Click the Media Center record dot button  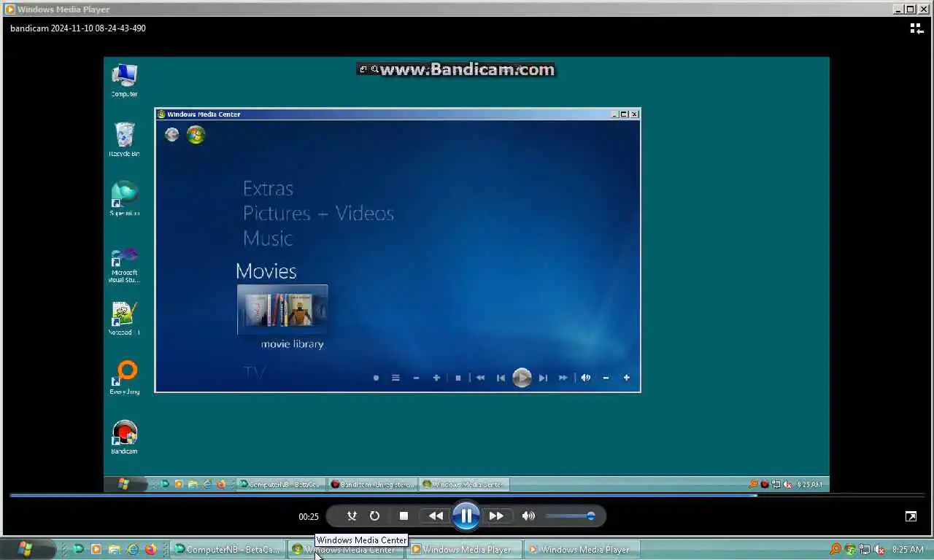[376, 378]
